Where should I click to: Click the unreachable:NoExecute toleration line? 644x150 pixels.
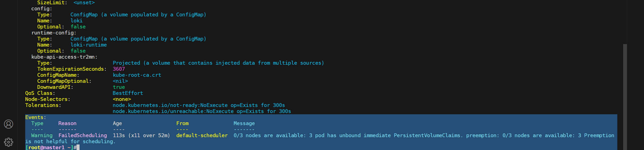pyautogui.click(x=202, y=111)
